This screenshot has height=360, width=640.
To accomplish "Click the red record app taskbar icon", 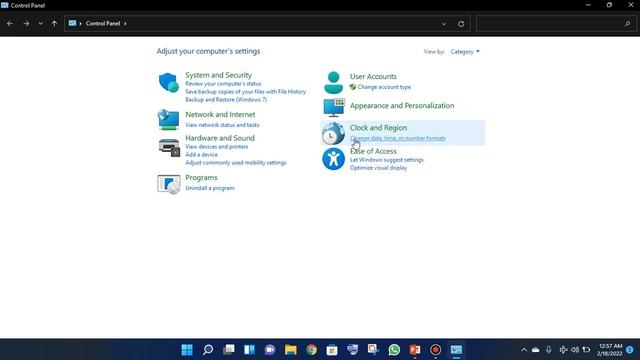I will [436, 350].
